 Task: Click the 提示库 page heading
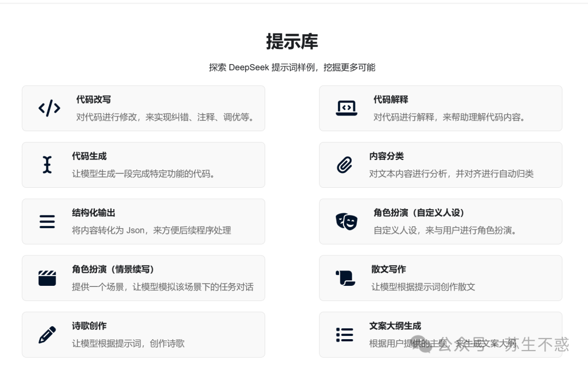click(292, 41)
